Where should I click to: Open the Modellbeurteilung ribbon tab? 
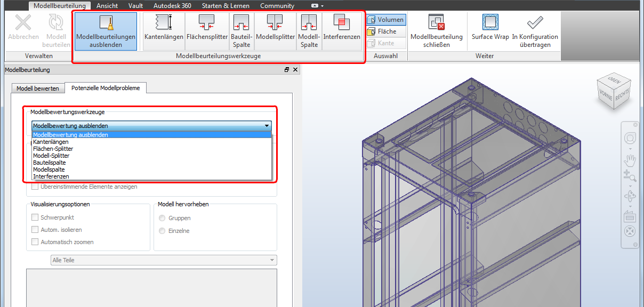point(59,6)
